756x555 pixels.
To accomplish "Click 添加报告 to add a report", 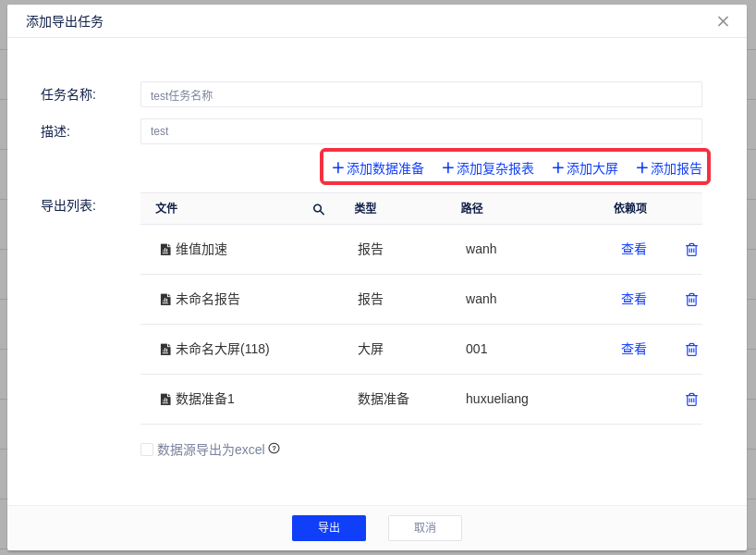I will click(x=669, y=168).
